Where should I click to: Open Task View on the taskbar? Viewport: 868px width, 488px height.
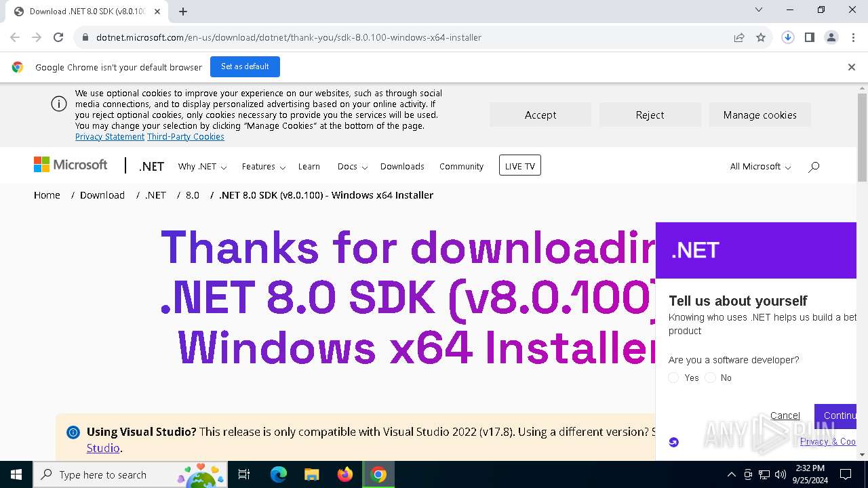[x=244, y=474]
